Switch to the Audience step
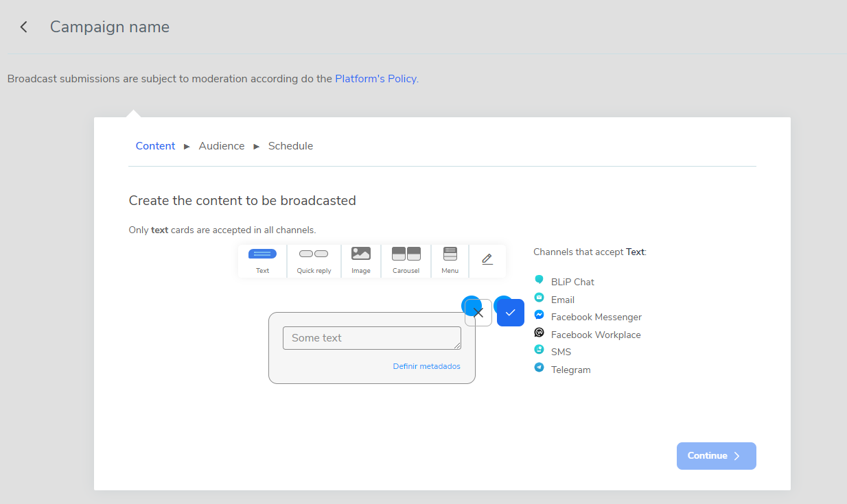This screenshot has height=504, width=847. click(222, 146)
